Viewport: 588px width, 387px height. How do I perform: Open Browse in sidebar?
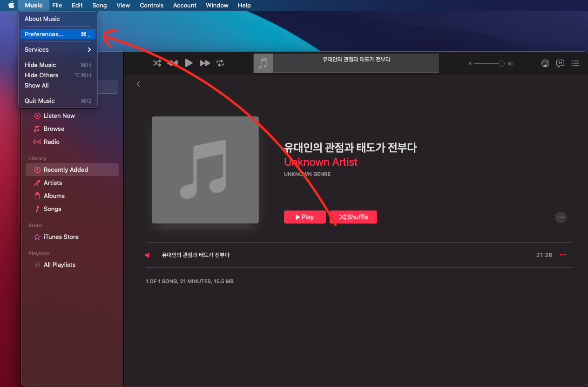click(72, 129)
